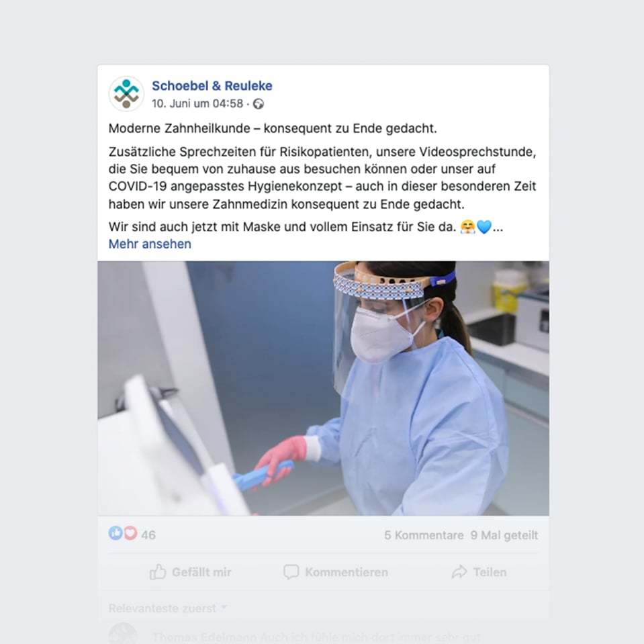This screenshot has height=644, width=644.
Task: Open the post timestamp 10. Juni um 04:58
Action: point(197,103)
